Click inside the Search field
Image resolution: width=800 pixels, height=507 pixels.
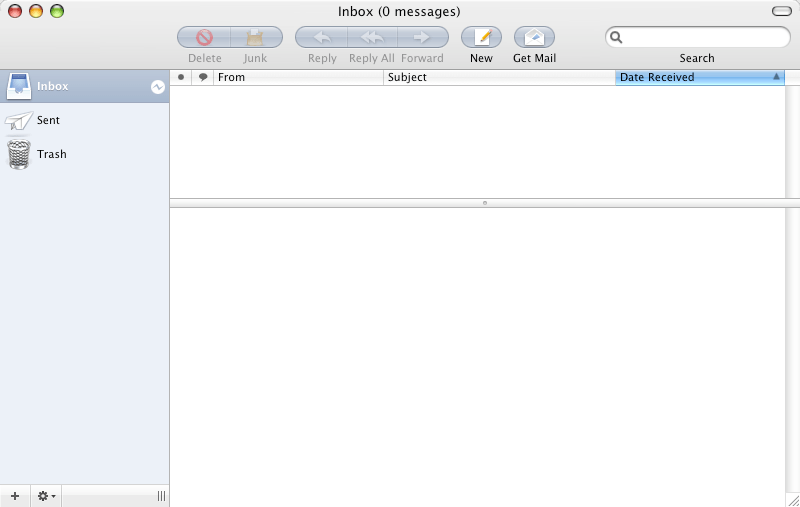pos(697,37)
